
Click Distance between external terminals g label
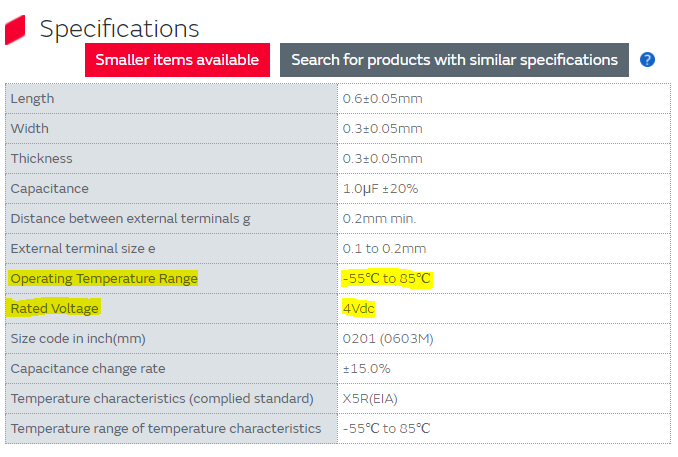click(x=130, y=219)
